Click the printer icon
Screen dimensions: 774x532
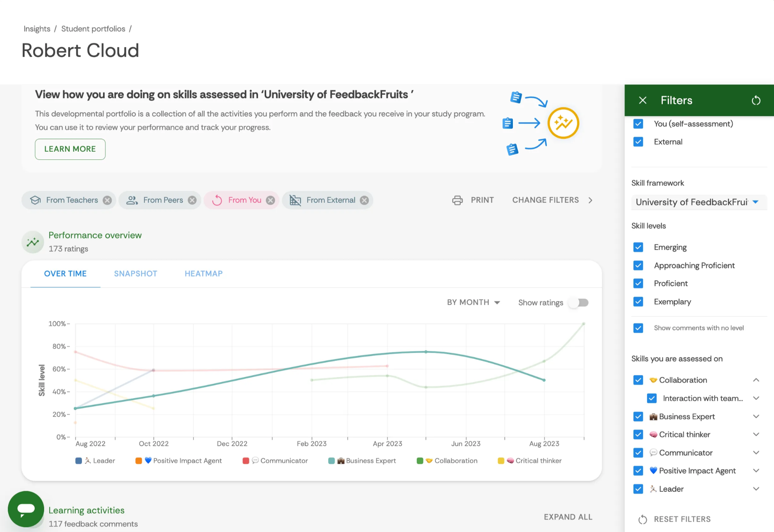coord(457,200)
